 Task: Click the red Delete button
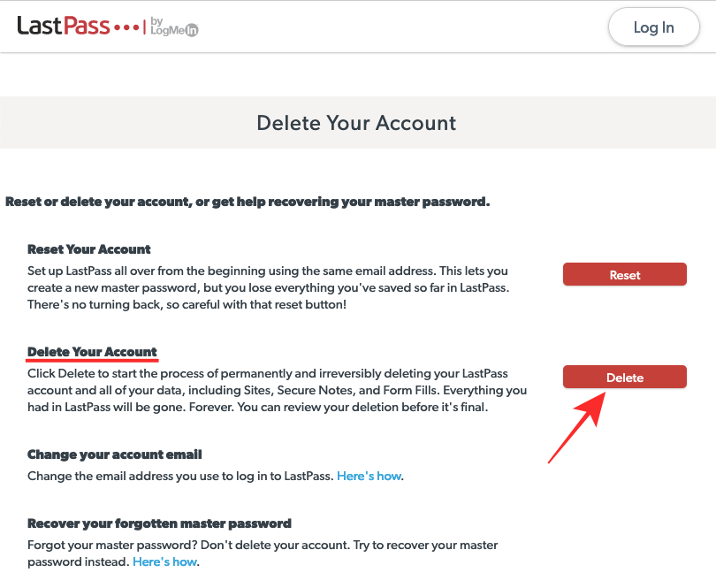click(624, 378)
